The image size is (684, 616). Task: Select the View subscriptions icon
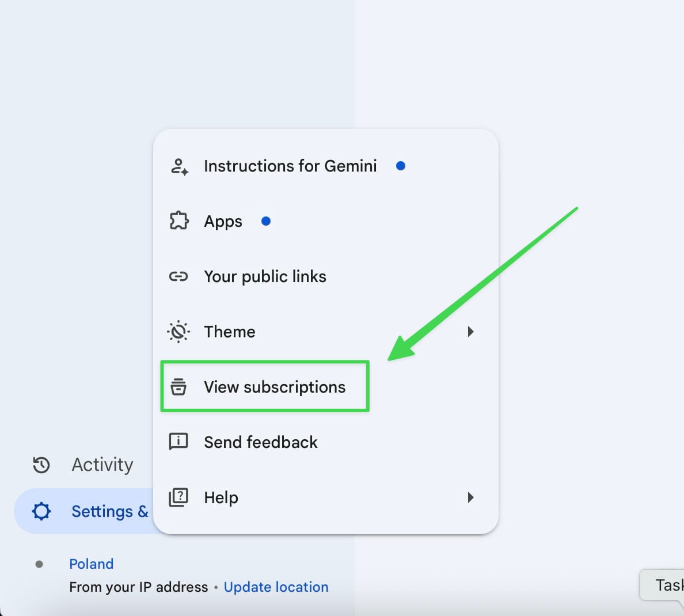(179, 387)
